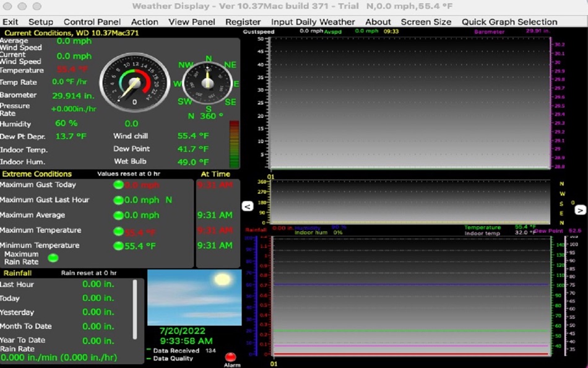Image resolution: width=588 pixels, height=368 pixels.
Task: Click the Data Received label
Action: 176,351
